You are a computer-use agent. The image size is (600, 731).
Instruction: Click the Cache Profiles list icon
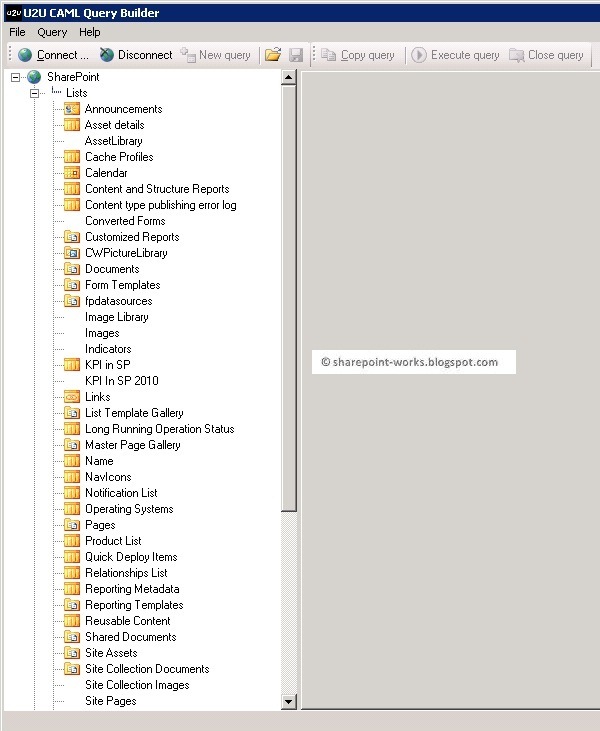point(72,157)
